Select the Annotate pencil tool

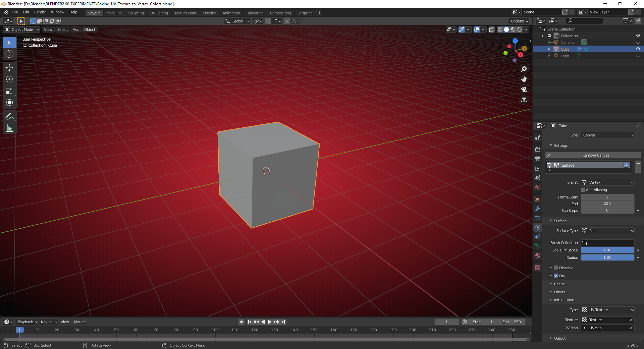pos(9,117)
